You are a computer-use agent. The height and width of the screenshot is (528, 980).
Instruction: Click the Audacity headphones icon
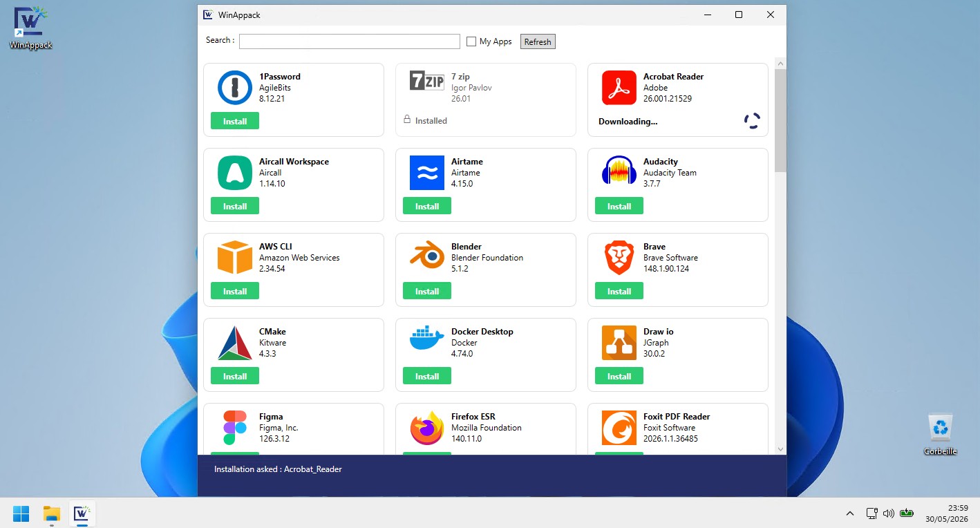(x=619, y=171)
